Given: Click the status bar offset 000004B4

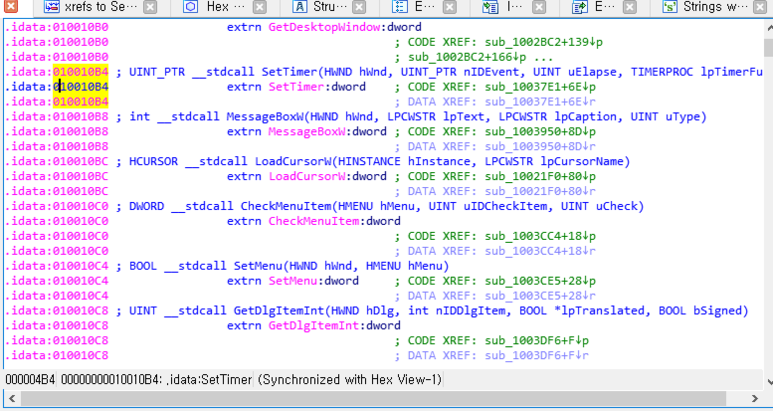Looking at the screenshot, I should click(x=30, y=379).
